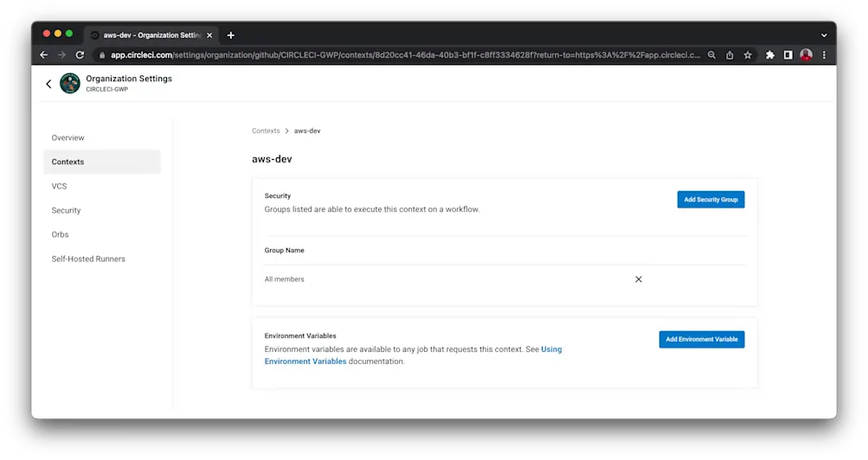
Task: Remove the All members group
Action: pos(639,279)
